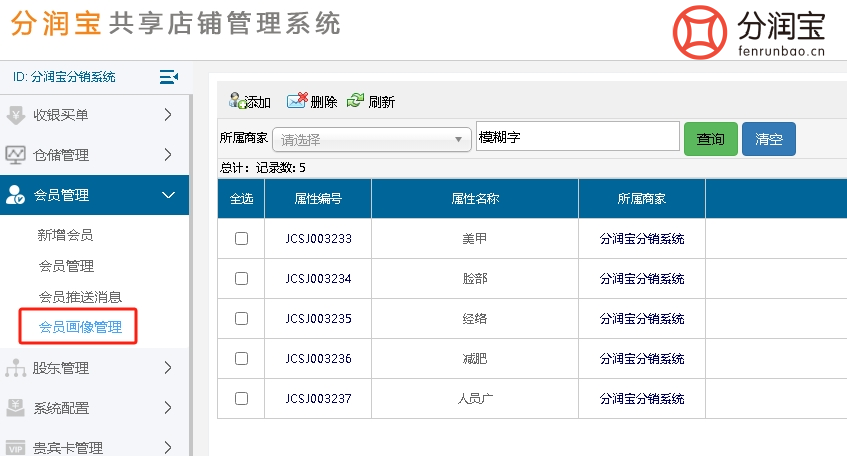
Task: Click the 全选 select-all column header
Action: point(241,199)
